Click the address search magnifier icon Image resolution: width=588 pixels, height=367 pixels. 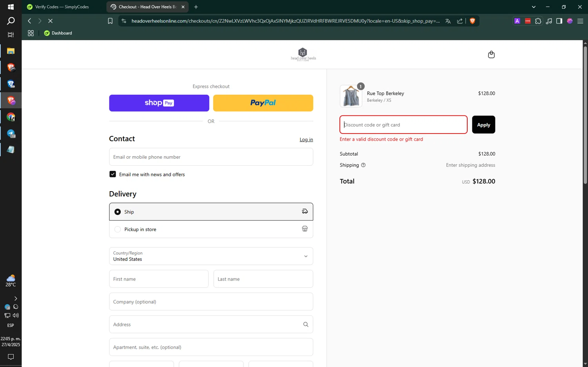pyautogui.click(x=306, y=324)
